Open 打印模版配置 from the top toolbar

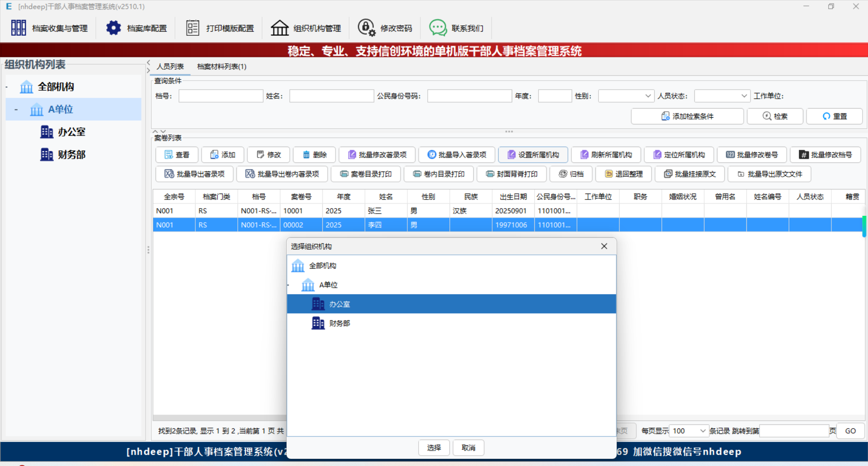tap(219, 27)
